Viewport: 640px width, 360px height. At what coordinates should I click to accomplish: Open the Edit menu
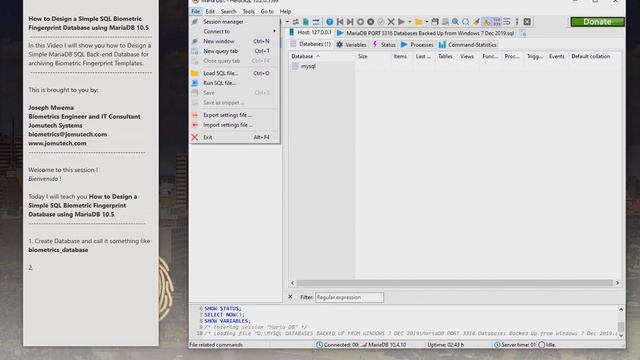(x=210, y=11)
